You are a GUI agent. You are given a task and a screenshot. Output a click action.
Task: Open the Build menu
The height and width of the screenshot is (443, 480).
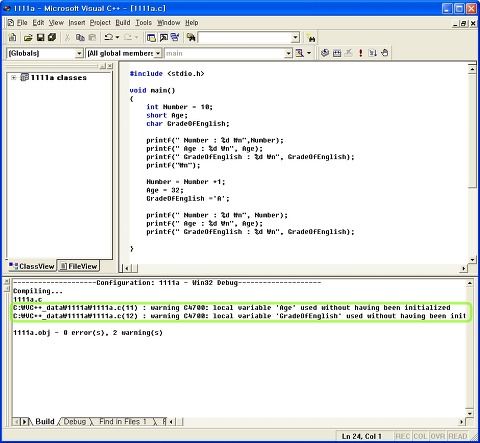click(x=123, y=23)
